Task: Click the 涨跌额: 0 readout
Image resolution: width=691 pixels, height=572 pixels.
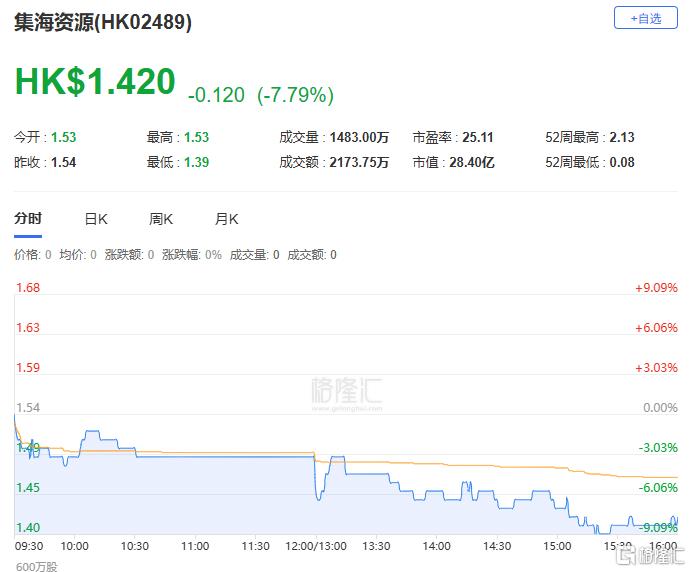Action: [129, 255]
